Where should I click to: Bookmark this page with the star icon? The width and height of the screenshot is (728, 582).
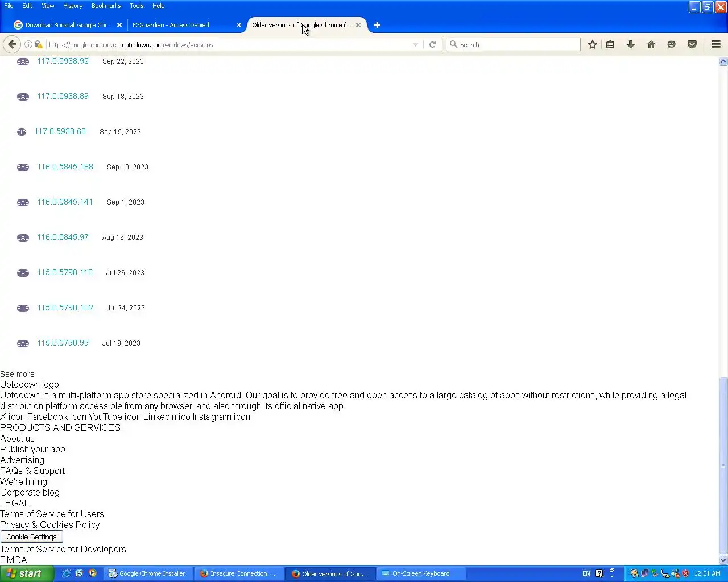(593, 44)
